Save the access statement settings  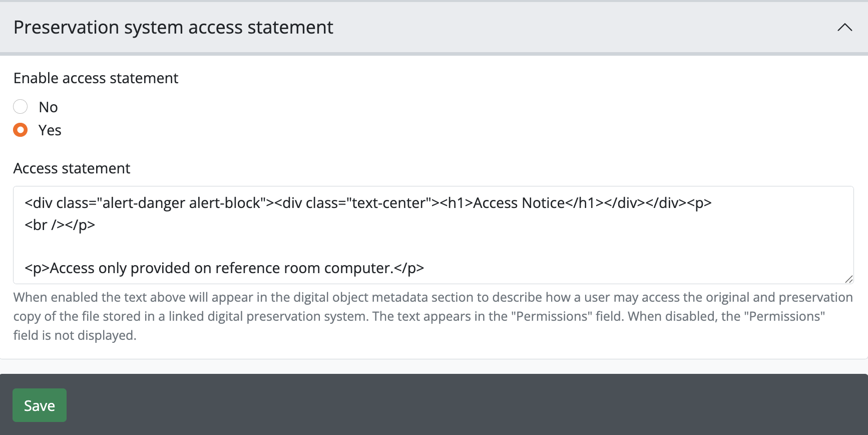pos(40,405)
